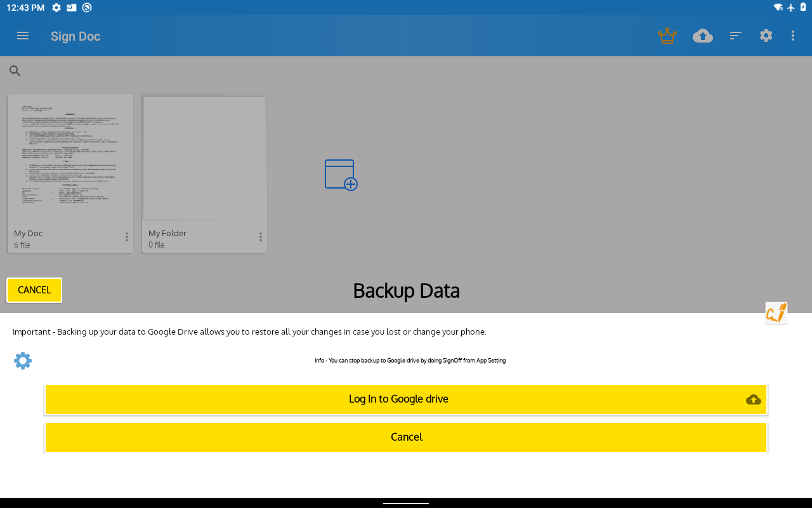Tap the Wi-Fi status icon
Image resolution: width=812 pixels, height=508 pixels.
(778, 8)
